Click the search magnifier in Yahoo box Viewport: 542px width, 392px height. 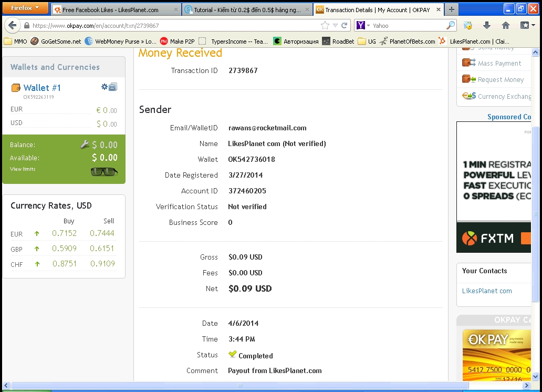[451, 25]
